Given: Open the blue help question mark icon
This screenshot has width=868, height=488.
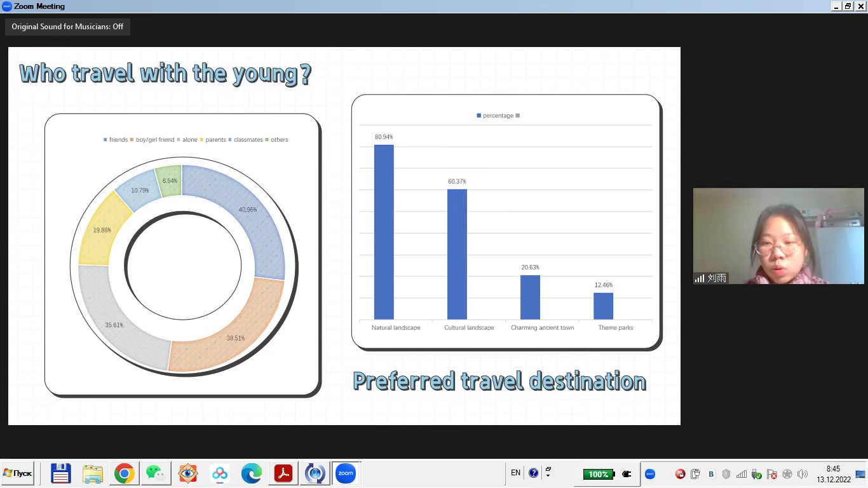Looking at the screenshot, I should (x=534, y=473).
